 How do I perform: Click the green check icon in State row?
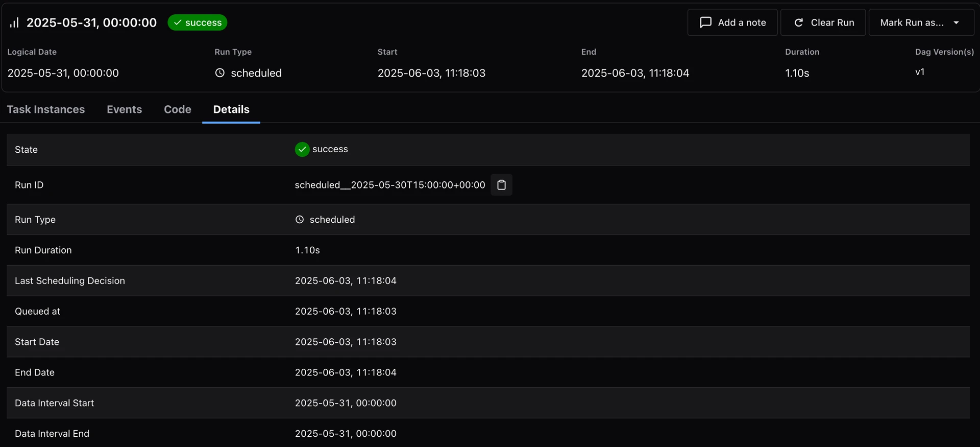pos(302,149)
